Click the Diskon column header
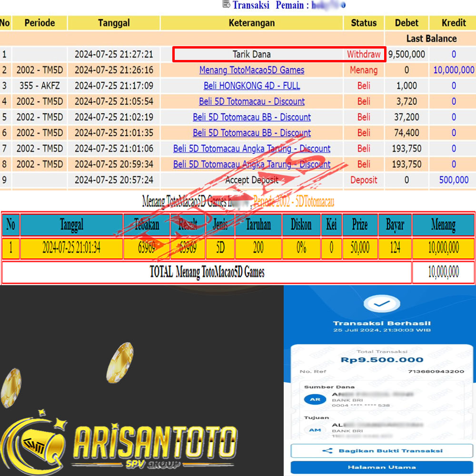Screen dimensions: 476x476 click(301, 225)
